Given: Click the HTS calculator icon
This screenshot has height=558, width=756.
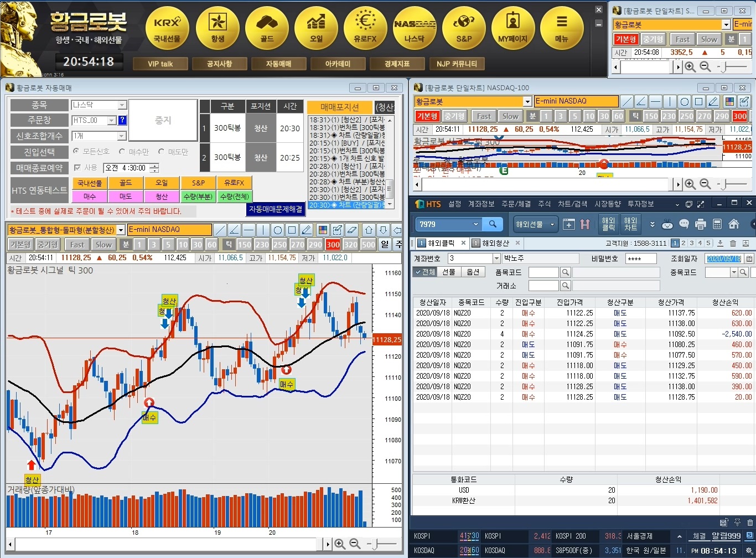Looking at the screenshot, I should tap(717, 224).
